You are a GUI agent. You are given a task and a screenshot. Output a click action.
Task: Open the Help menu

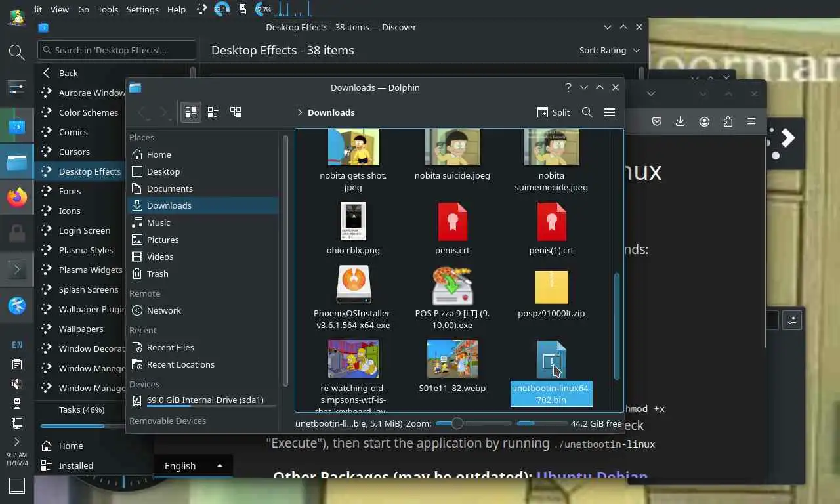point(177,9)
